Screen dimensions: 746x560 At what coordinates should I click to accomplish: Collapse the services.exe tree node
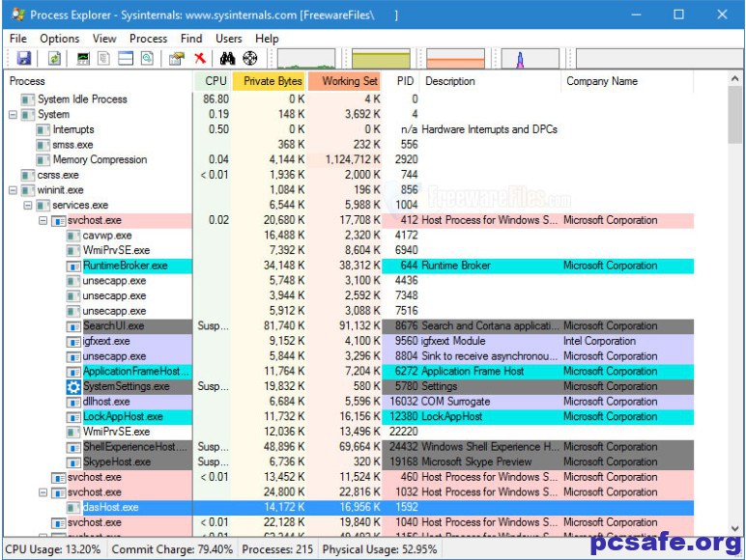[28, 206]
